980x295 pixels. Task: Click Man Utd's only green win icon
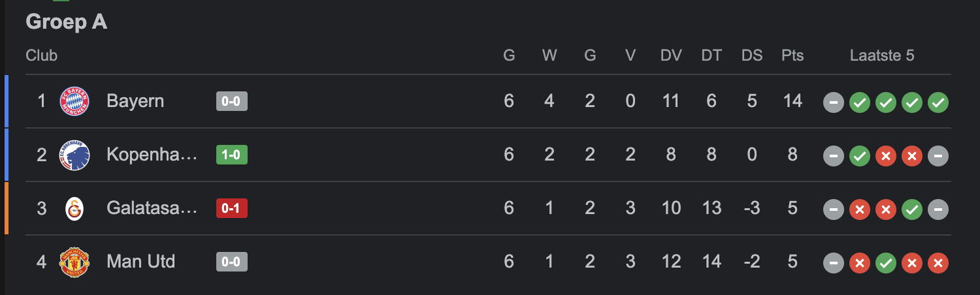pos(886,263)
